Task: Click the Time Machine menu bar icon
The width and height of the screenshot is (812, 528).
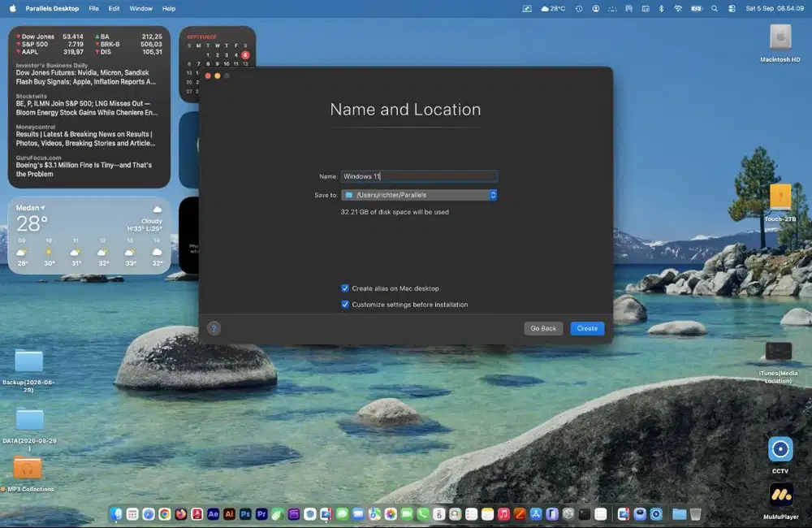Action: click(579, 8)
